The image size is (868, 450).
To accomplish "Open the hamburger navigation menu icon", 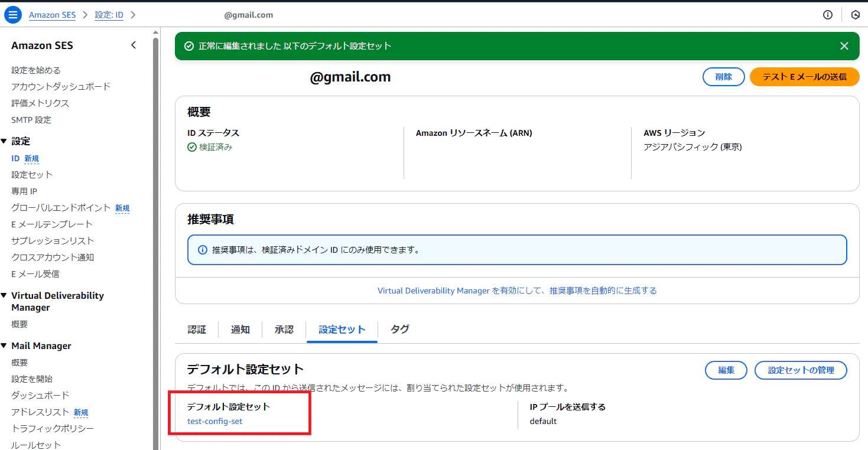I will 13,15.
